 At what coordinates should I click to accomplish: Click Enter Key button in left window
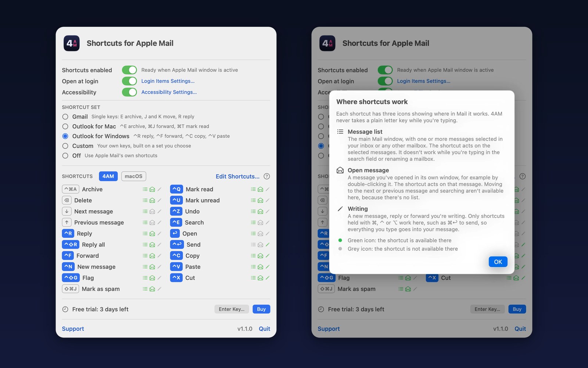tap(232, 309)
